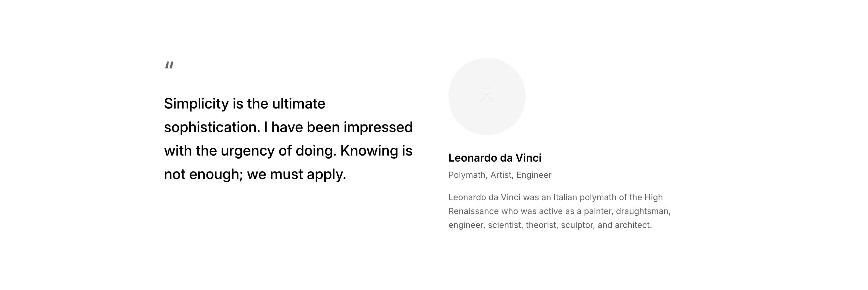Image resolution: width=868 pixels, height=290 pixels.
Task: Click the person silhouette icon in avatar
Action: click(x=486, y=95)
